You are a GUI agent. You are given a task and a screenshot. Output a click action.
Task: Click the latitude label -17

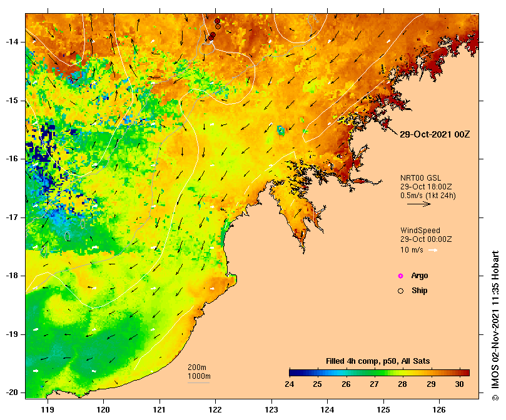coord(12,217)
